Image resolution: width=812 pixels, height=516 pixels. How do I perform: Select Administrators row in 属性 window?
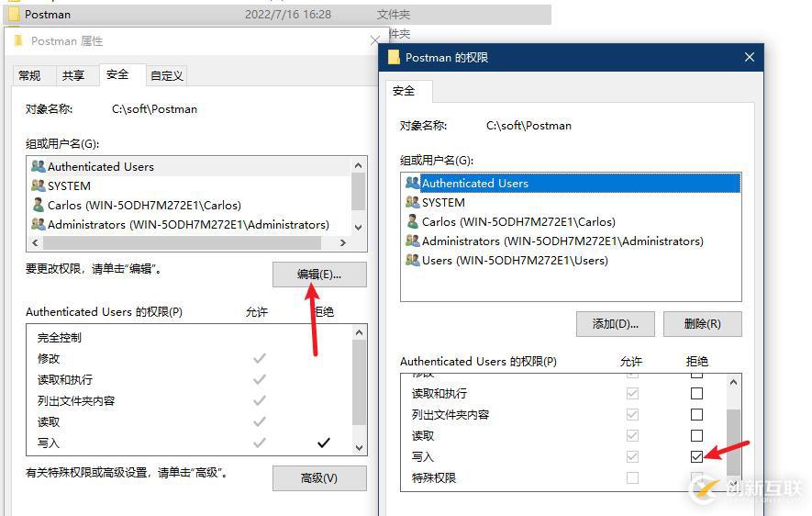pos(190,224)
